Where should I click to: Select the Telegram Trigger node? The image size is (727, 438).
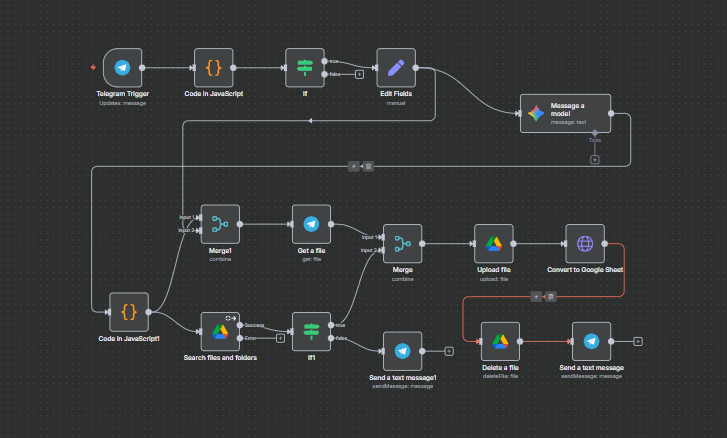coord(122,68)
